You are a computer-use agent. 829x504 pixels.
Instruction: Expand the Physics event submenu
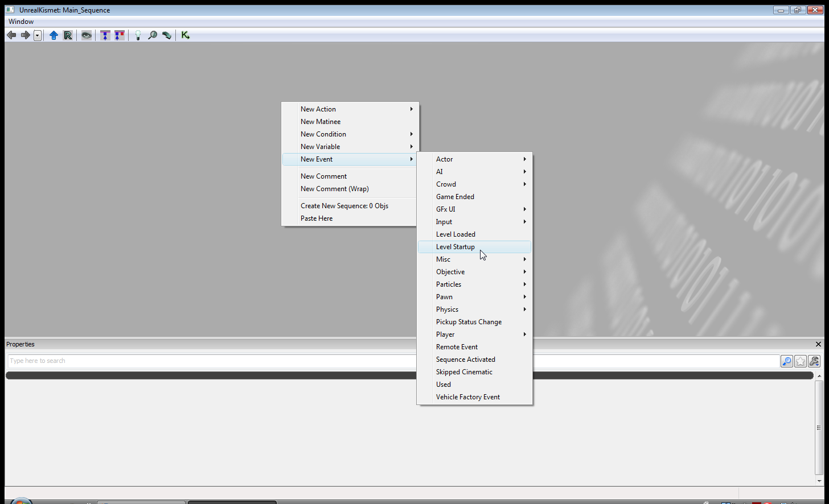pos(475,309)
